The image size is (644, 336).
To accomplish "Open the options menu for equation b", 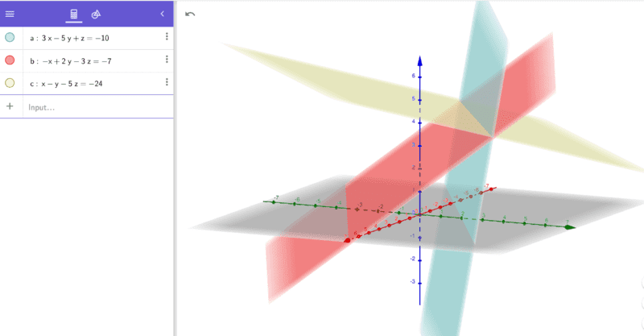I will [167, 59].
